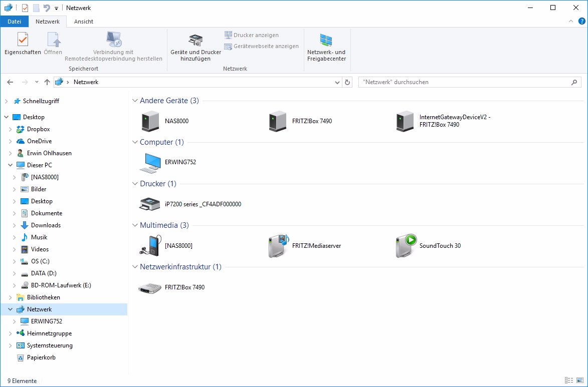Image resolution: width=588 pixels, height=387 pixels.
Task: Click the Help question mark icon
Action: [581, 22]
